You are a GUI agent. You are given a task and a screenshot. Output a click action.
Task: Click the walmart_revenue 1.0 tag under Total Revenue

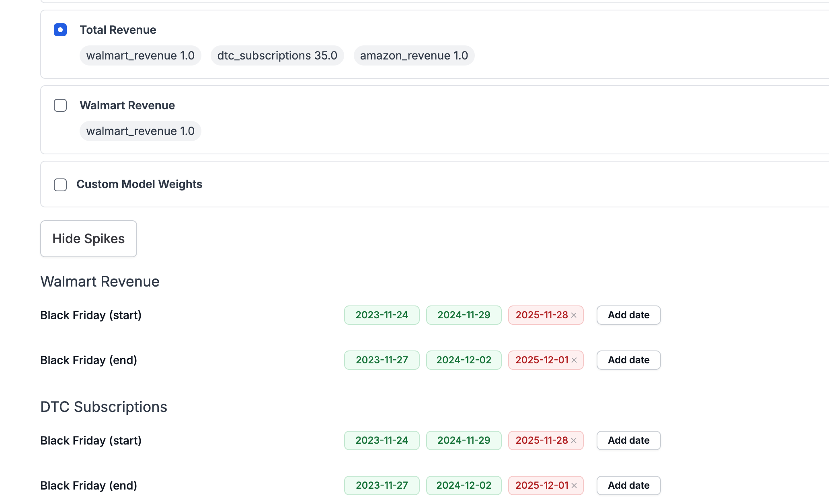[x=140, y=55]
